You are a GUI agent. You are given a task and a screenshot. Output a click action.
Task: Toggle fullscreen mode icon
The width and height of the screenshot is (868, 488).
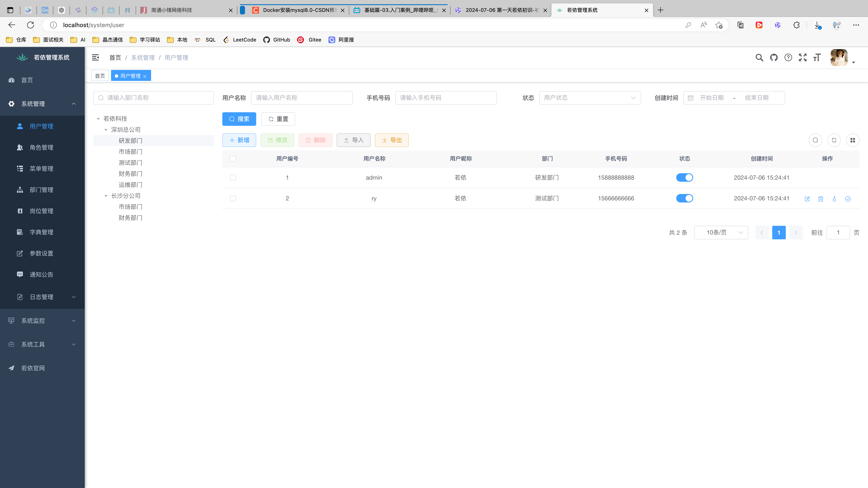coord(803,58)
